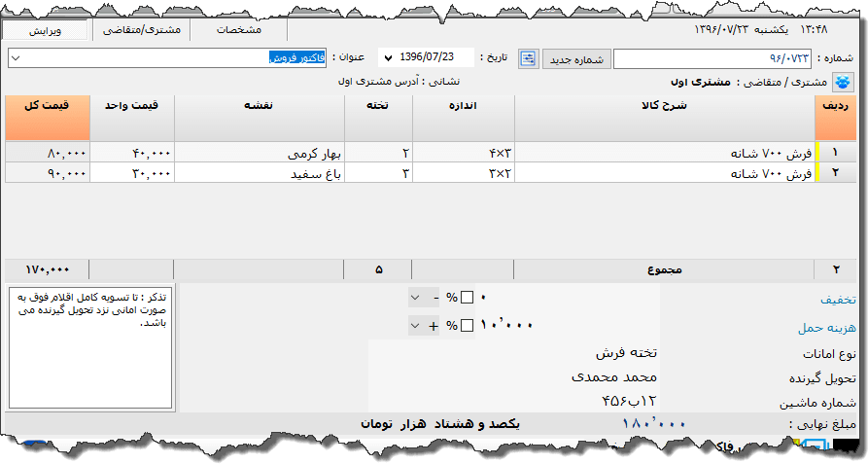The image size is (868, 464).
Task: Click the ۴۰,۰۰۰ unit price cell
Action: pyautogui.click(x=132, y=153)
